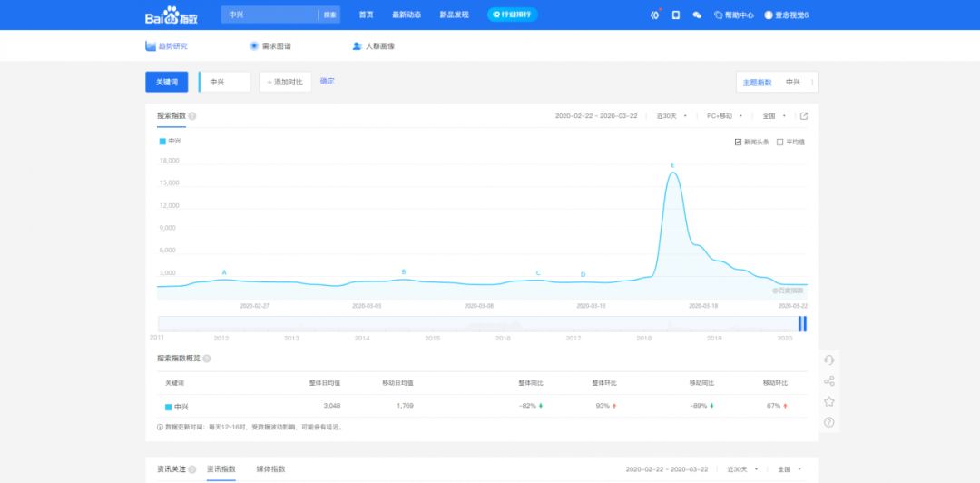Viewport: 980px width, 483px height.
Task: Expand the 全国 dropdown in 资讯关注
Action: pos(790,469)
